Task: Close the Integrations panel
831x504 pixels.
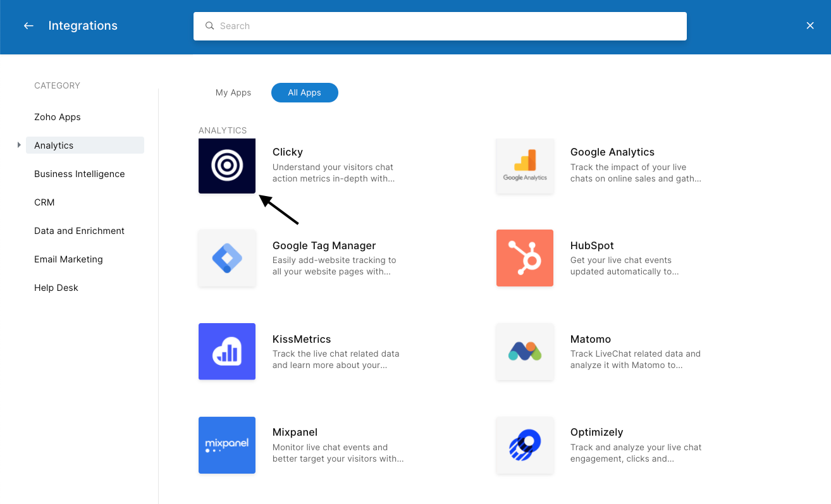Action: tap(810, 26)
